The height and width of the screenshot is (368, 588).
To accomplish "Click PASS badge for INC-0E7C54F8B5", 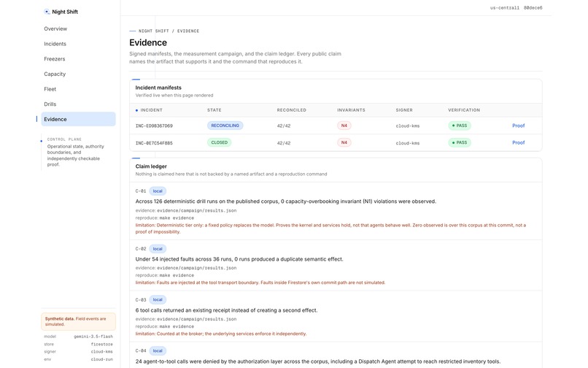I will [460, 142].
